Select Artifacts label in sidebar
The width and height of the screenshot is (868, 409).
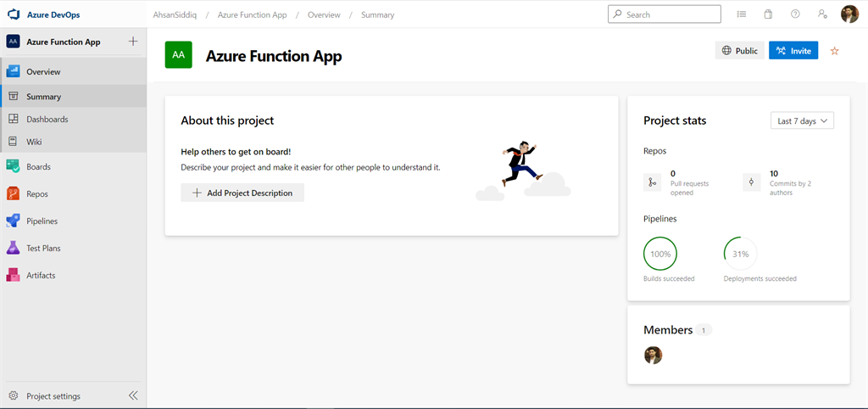pyautogui.click(x=41, y=276)
